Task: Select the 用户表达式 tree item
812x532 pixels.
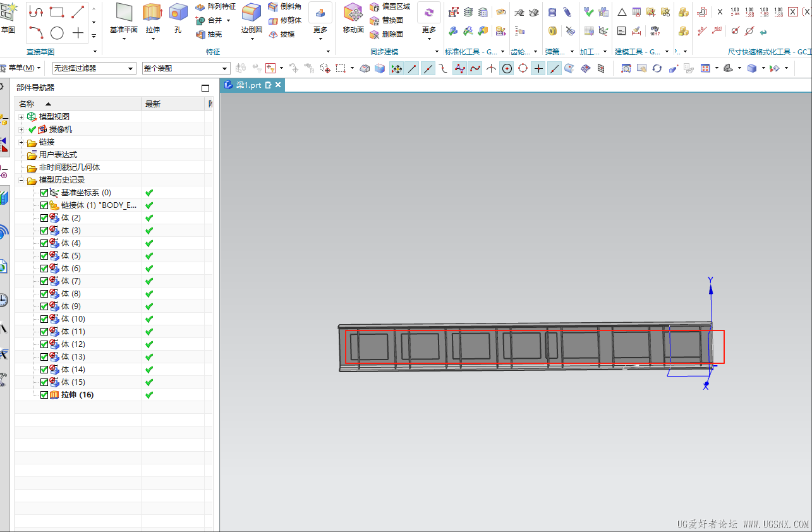Action: (58, 155)
